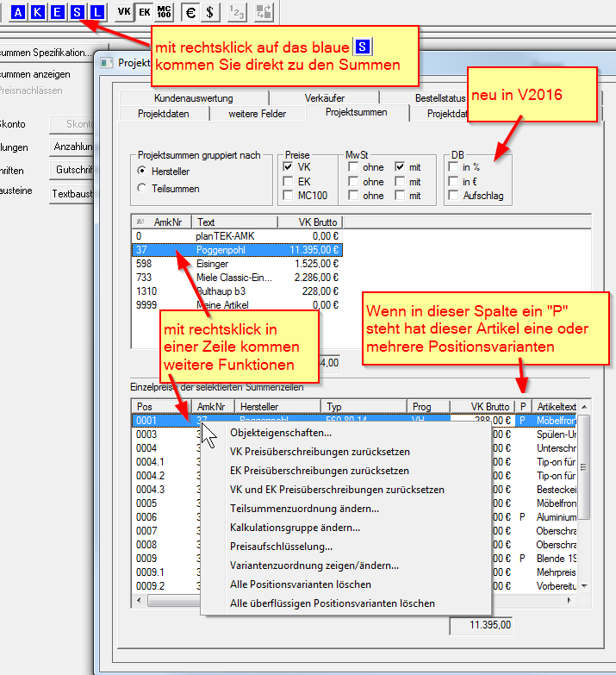This screenshot has height=675, width=616.
Task: Select the MC 100 toolbar icon
Action: tap(165, 12)
